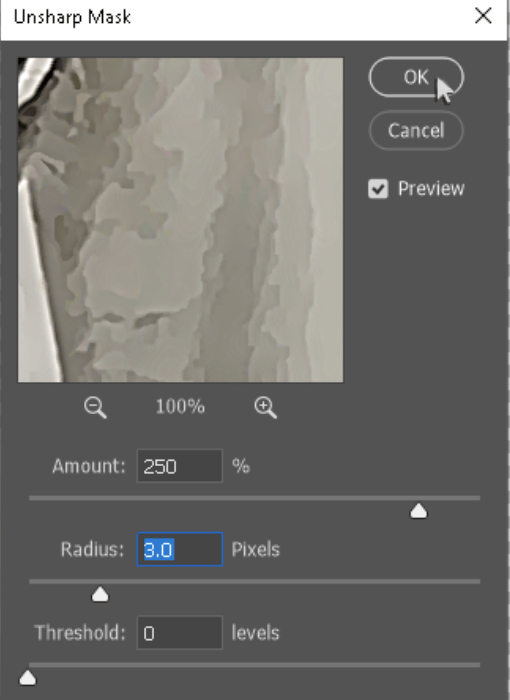Click the Threshold label text
Screen dimensions: 510x700
(80, 633)
